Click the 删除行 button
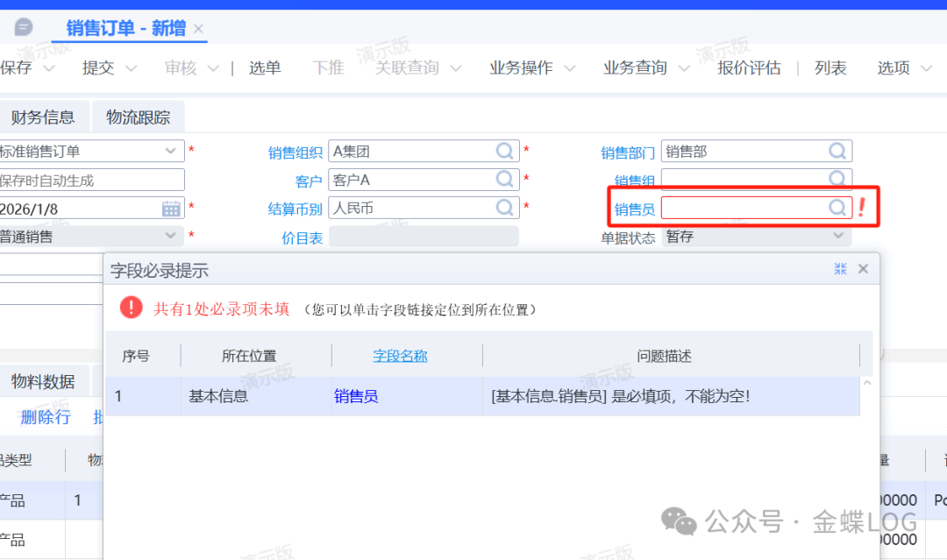 pyautogui.click(x=46, y=417)
